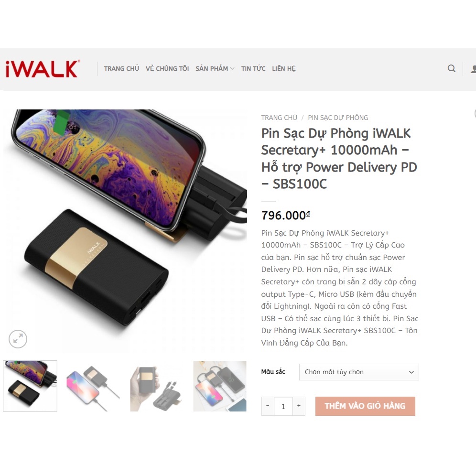Add product with THÊM VÀO GIỎ HÀNG
This screenshot has width=476, height=476.
(x=365, y=406)
